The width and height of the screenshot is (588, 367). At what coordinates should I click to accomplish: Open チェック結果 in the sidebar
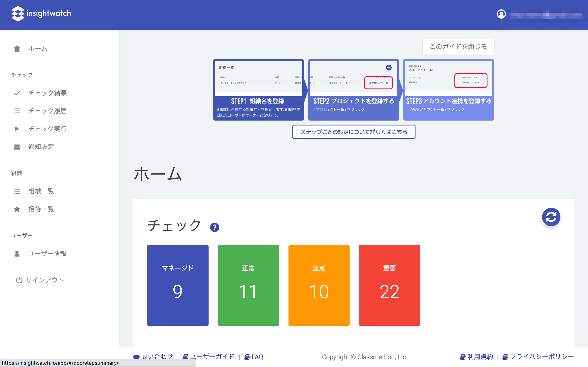point(47,93)
